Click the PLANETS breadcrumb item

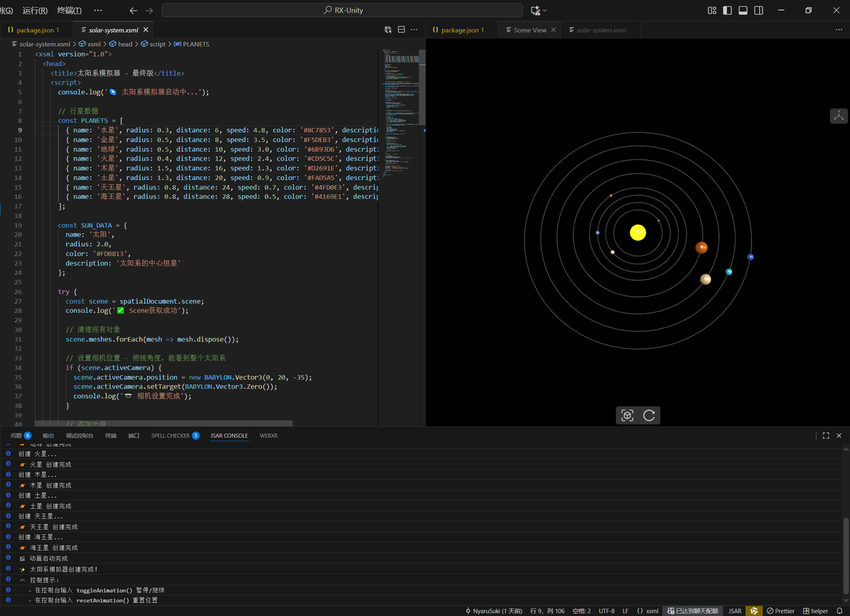tap(192, 44)
